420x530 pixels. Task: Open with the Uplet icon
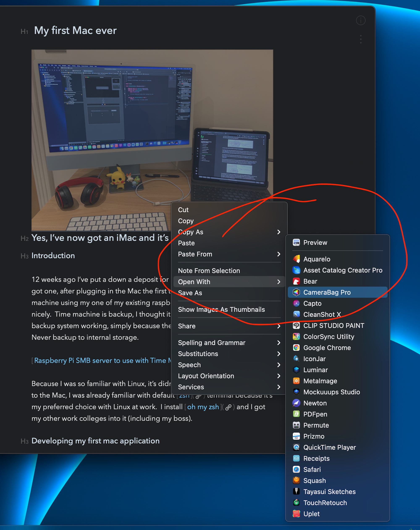click(x=296, y=514)
